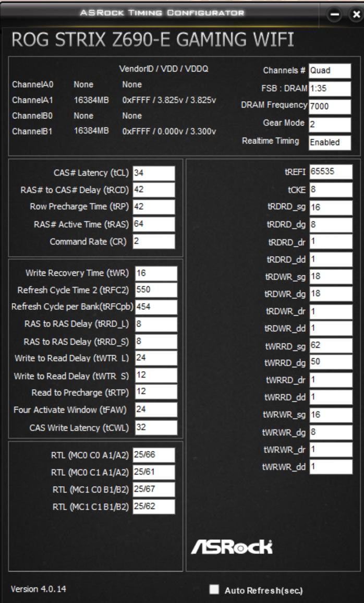This screenshot has height=603, width=364.
Task: Select the tRDWR_dd value field
Action: (x=331, y=329)
